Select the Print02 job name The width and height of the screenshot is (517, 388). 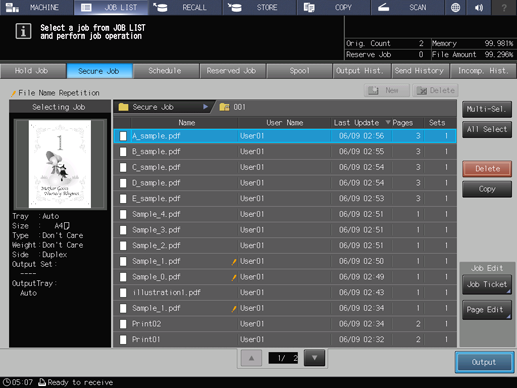click(x=146, y=324)
